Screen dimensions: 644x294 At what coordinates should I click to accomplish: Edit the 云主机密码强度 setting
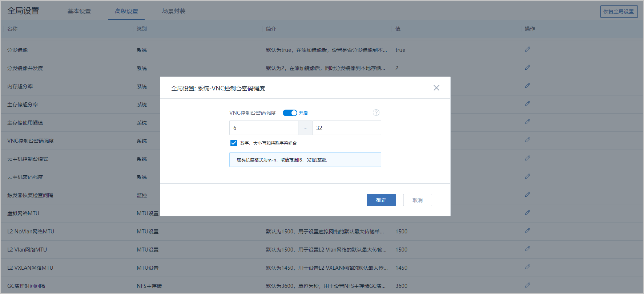pos(527,176)
